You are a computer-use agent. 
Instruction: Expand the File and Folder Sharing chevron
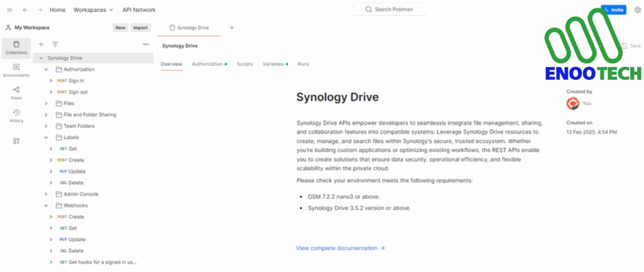pos(46,115)
